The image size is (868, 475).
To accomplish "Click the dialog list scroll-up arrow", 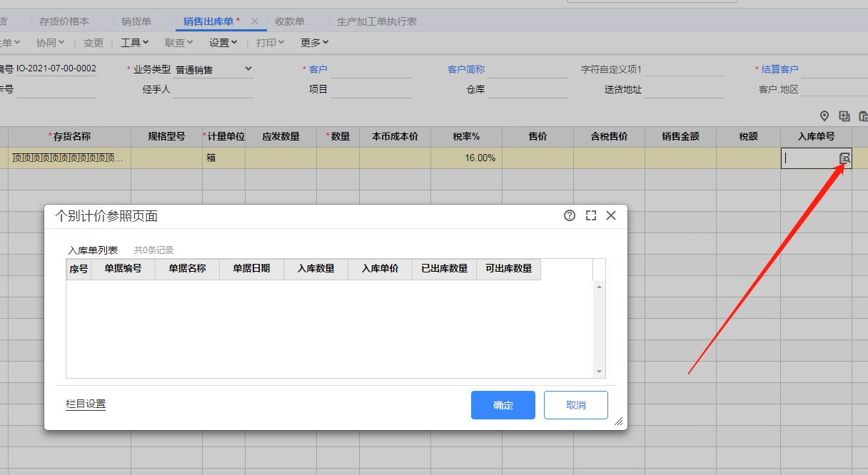I will [599, 286].
